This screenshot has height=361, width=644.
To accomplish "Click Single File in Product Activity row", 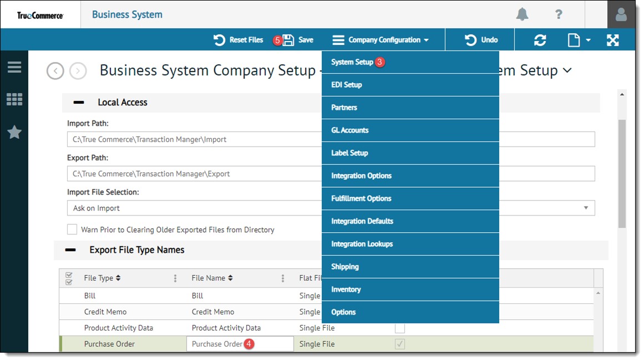I will tap(317, 328).
